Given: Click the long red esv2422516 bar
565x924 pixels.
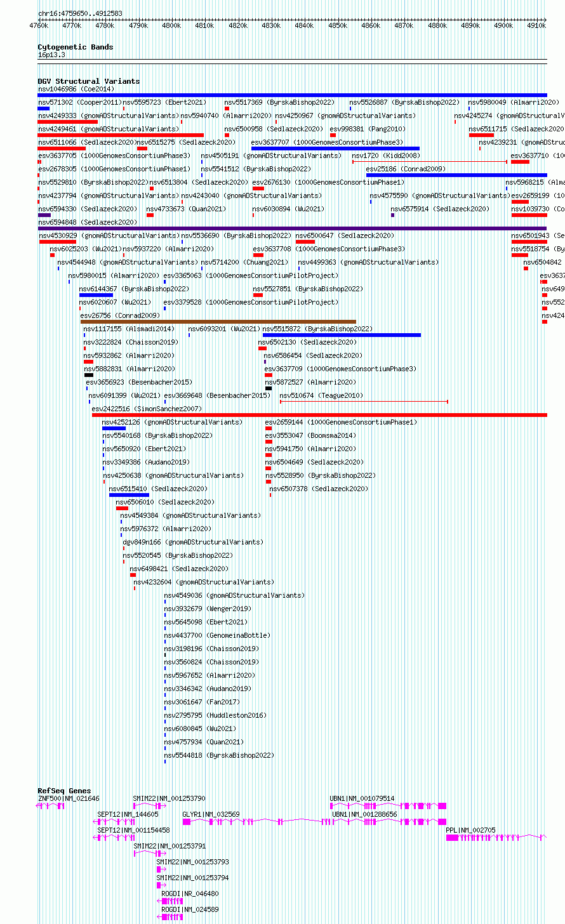Looking at the screenshot, I should (319, 415).
